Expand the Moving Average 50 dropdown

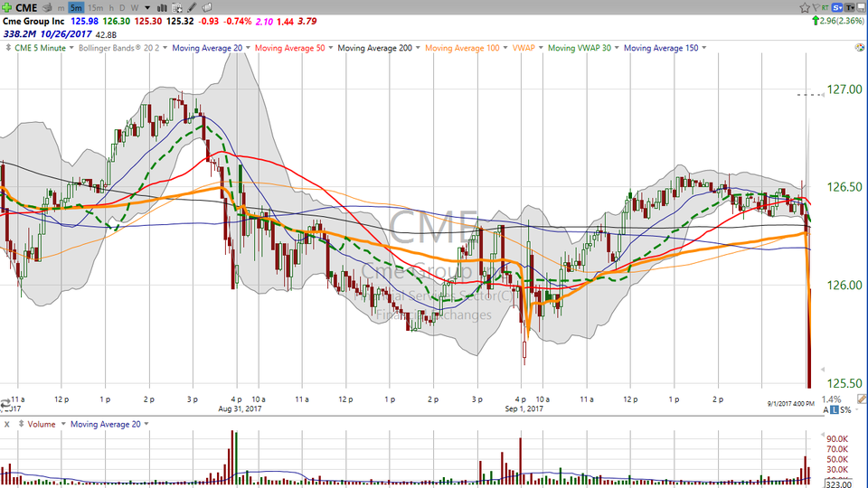tap(331, 48)
